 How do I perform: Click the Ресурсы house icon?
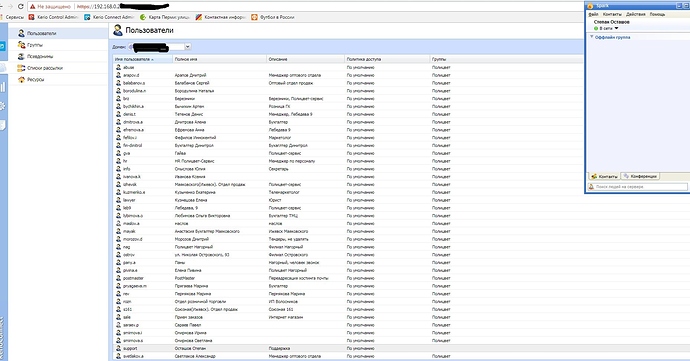[21, 80]
